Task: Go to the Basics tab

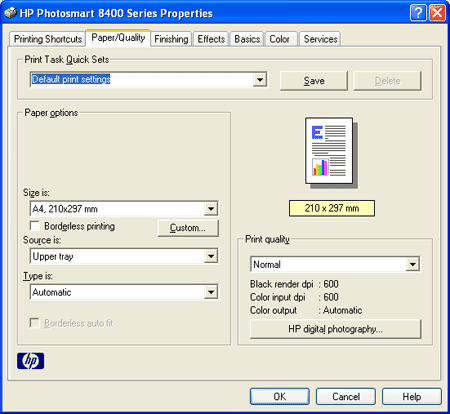Action: click(x=247, y=39)
